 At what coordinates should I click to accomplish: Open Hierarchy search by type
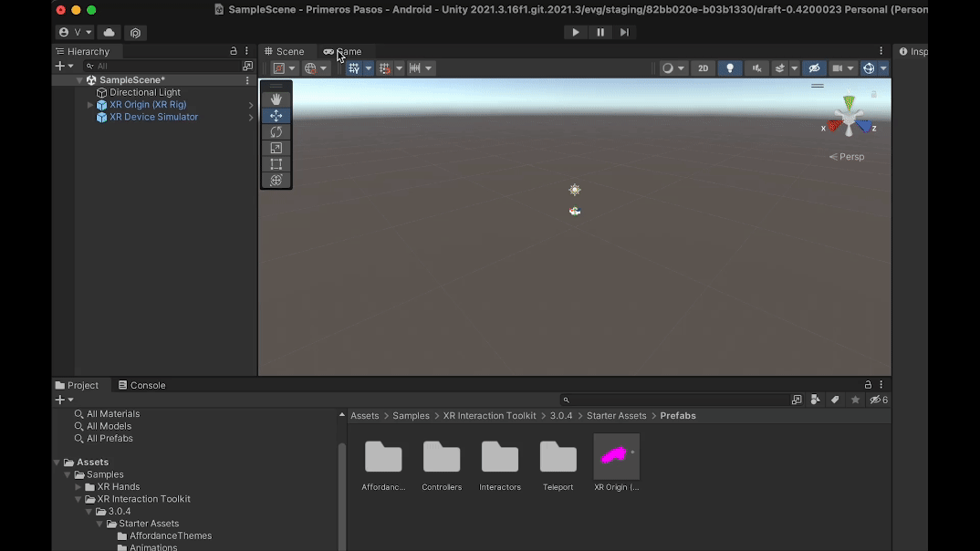pyautogui.click(x=247, y=66)
